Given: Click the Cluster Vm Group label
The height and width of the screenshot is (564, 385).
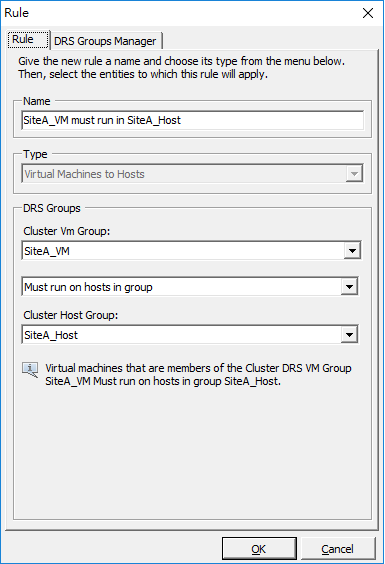Looking at the screenshot, I should [x=67, y=231].
